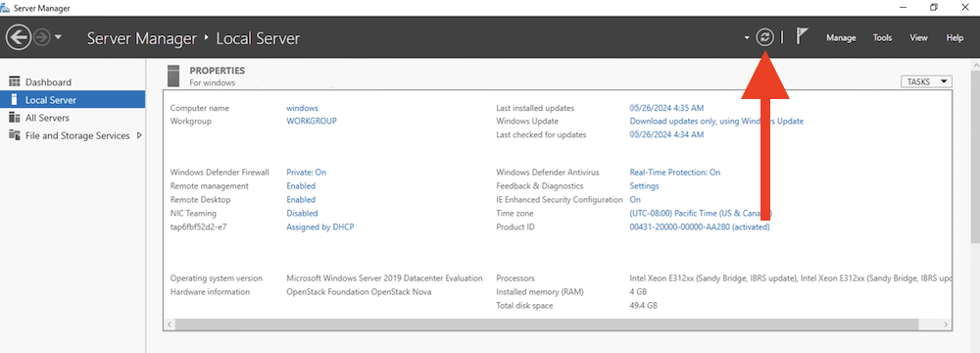
Task: Click the horizontal scrollbar in Properties
Action: (547, 325)
